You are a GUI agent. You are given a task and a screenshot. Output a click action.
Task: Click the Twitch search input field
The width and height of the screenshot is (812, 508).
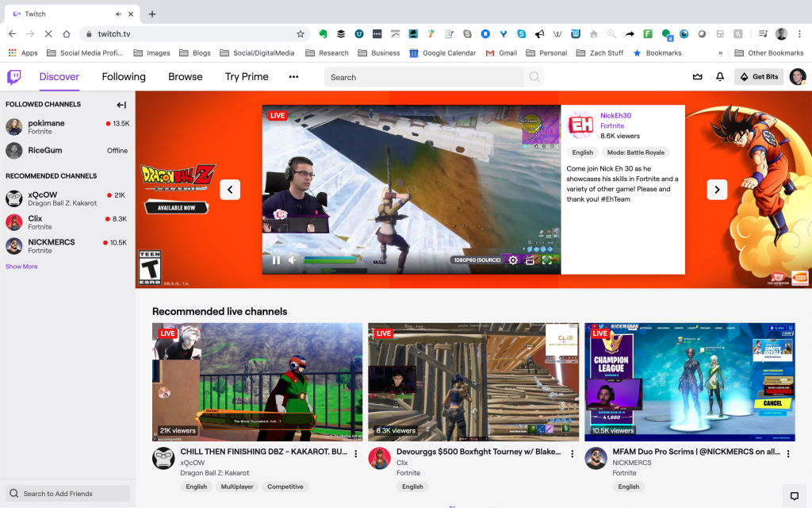coord(424,77)
